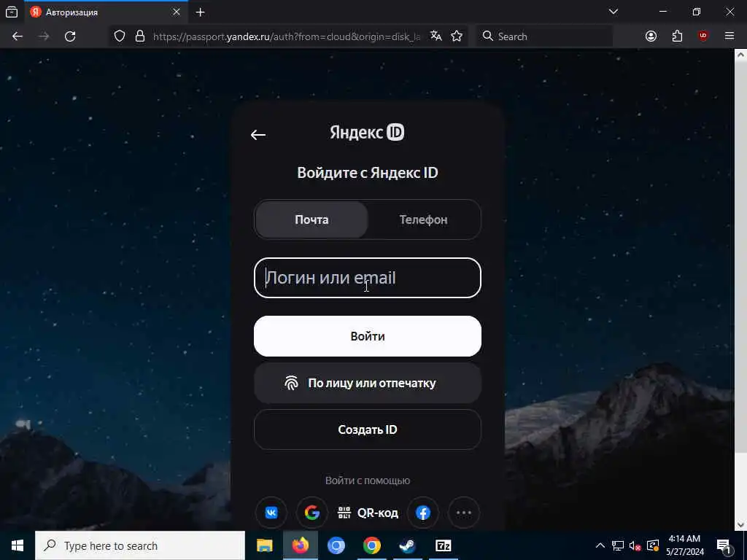Click the Создать ID button
This screenshot has width=747, height=560.
pos(368,429)
